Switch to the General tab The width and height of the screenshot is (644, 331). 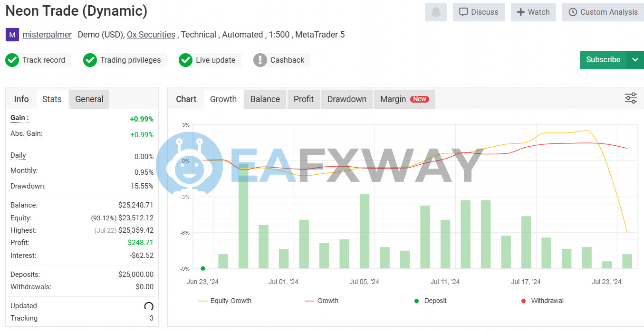click(x=89, y=99)
